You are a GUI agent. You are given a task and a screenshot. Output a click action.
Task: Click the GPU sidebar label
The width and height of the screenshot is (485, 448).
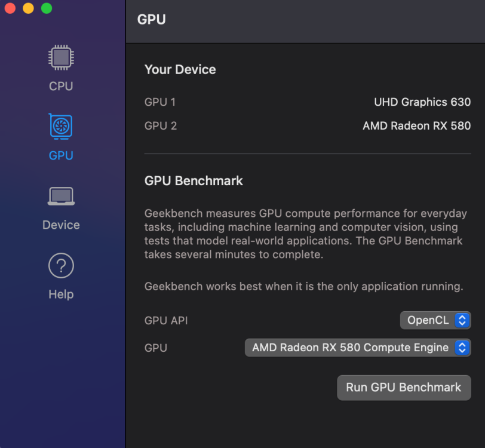tap(61, 155)
